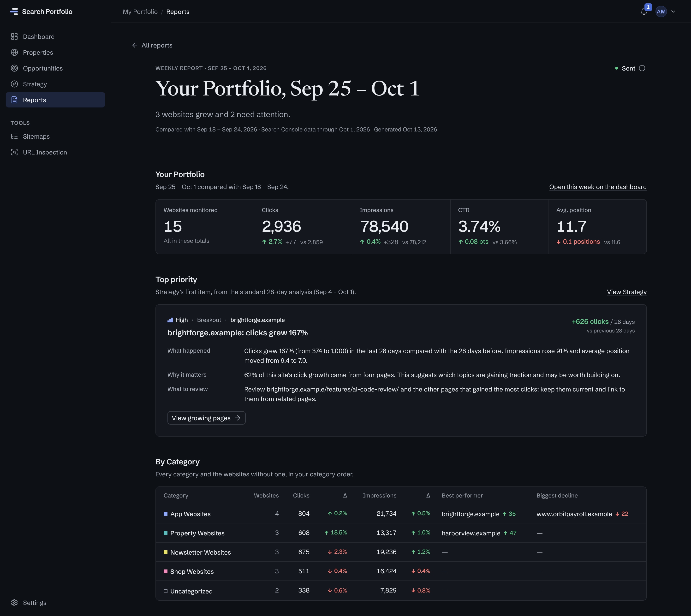This screenshot has width=691, height=616.
Task: Click the App Websites purple swatch
Action: point(166,514)
